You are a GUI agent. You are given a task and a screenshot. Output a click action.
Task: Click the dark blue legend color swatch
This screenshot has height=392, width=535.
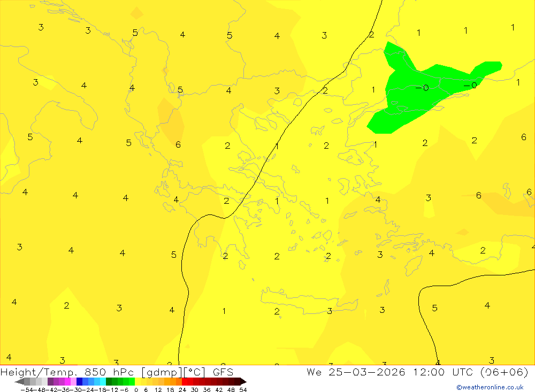[x=80, y=381]
